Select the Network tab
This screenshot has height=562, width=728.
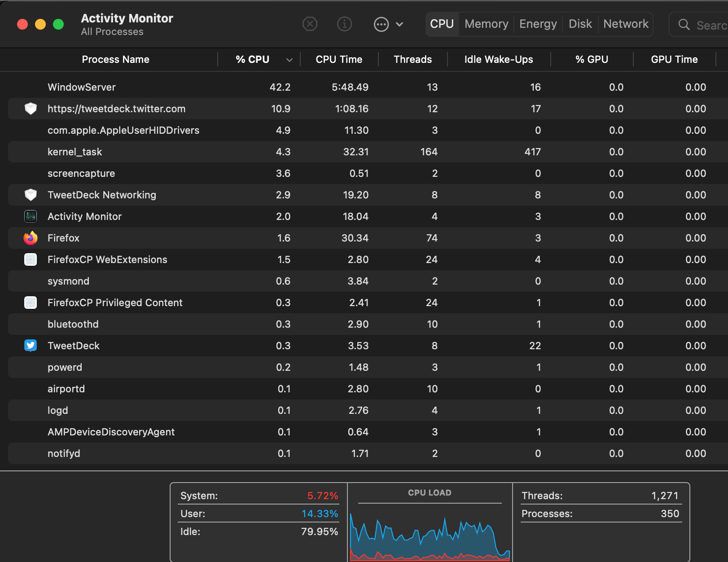click(625, 24)
